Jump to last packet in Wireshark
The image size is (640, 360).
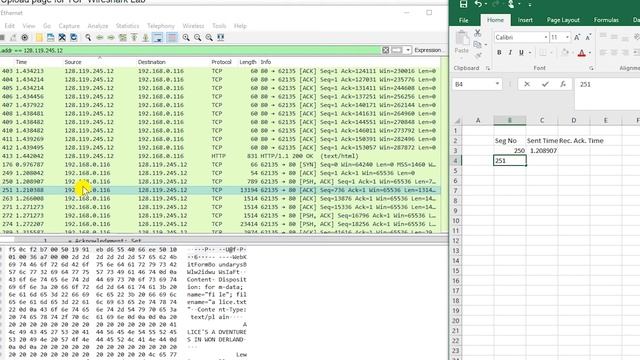coord(145,38)
